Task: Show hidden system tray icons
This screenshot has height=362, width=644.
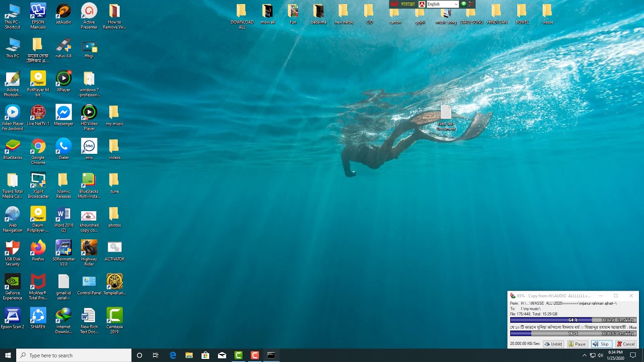Action: [584, 355]
